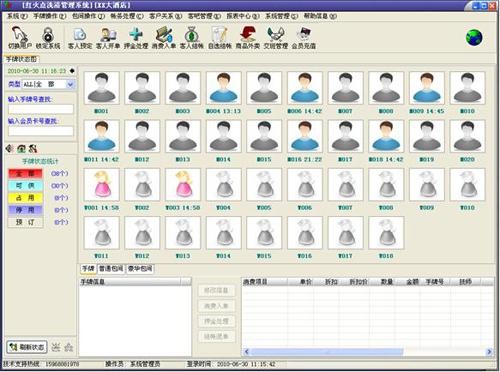Image resolution: width=500 pixels, height=372 pixels.
Task: Open the 系统管理 menu
Action: click(282, 16)
